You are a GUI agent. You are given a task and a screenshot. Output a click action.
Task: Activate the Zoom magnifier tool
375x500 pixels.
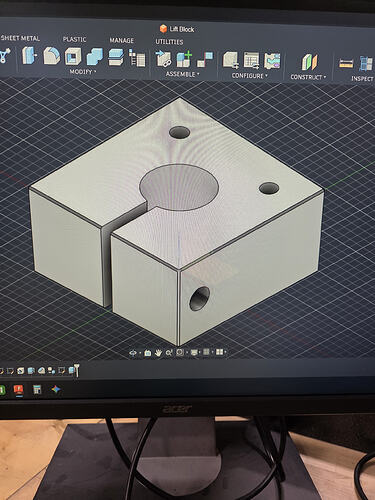(169, 352)
